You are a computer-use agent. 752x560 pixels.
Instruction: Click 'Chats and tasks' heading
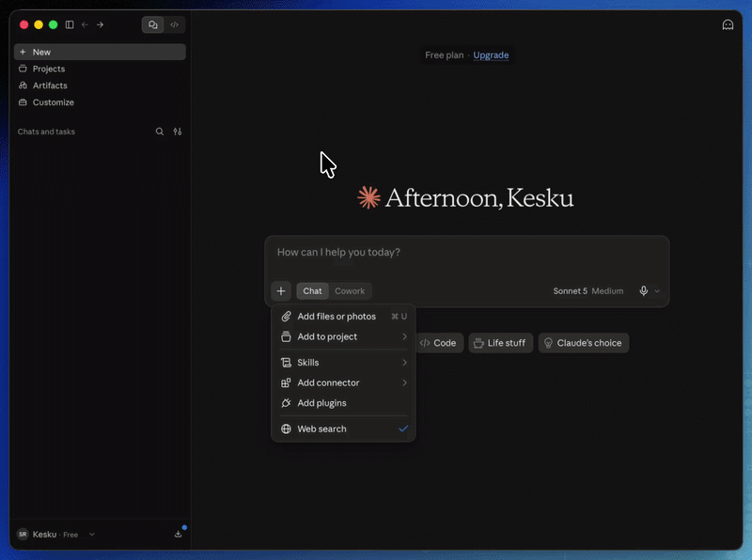46,132
